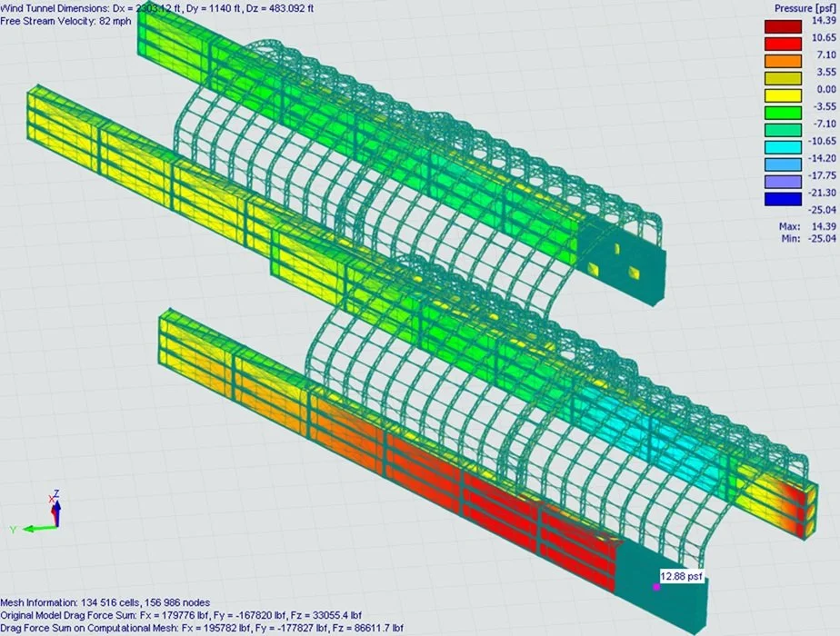Click the Z axis label in the triad
Image resolution: width=840 pixels, height=636 pixels.
pyautogui.click(x=56, y=492)
